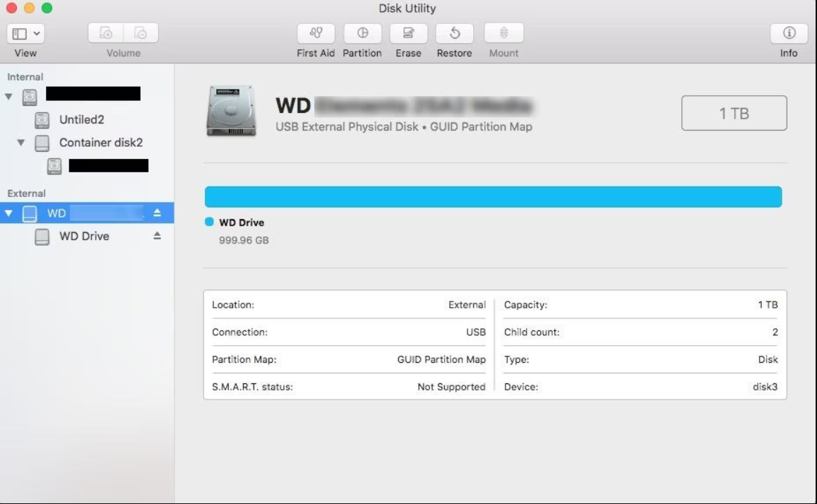This screenshot has height=504, width=817.
Task: Eject the WD Drive volume
Action: click(x=157, y=236)
